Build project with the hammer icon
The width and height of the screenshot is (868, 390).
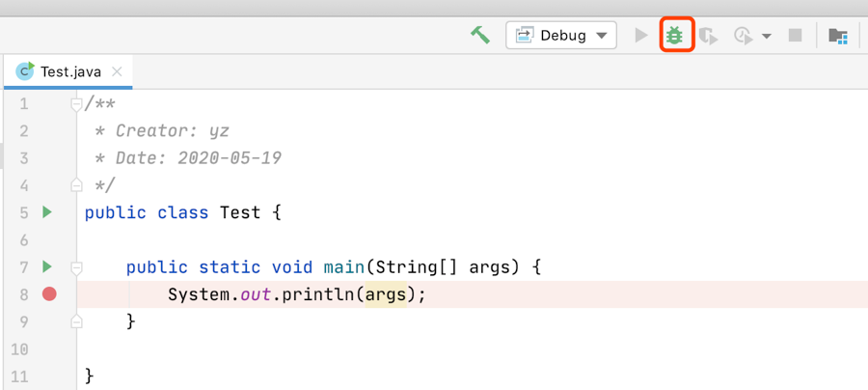[x=479, y=36]
